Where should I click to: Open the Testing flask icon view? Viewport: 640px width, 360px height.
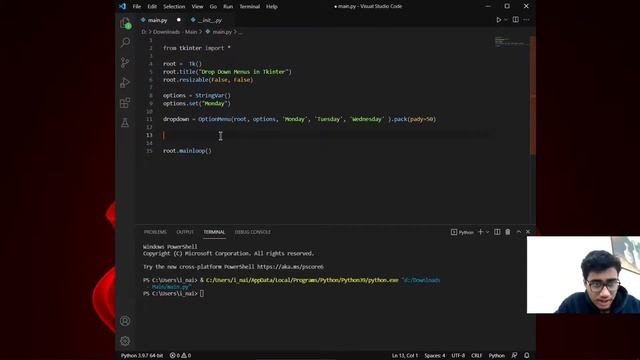[x=125, y=122]
